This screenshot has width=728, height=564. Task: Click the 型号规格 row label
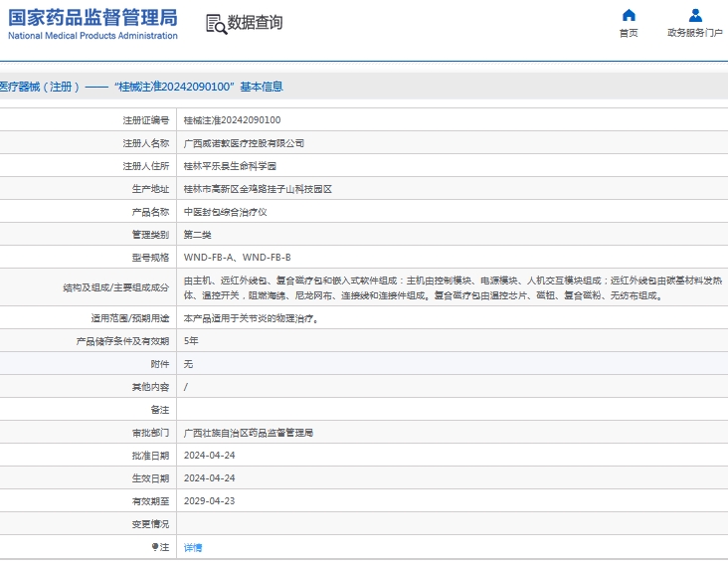click(x=150, y=258)
